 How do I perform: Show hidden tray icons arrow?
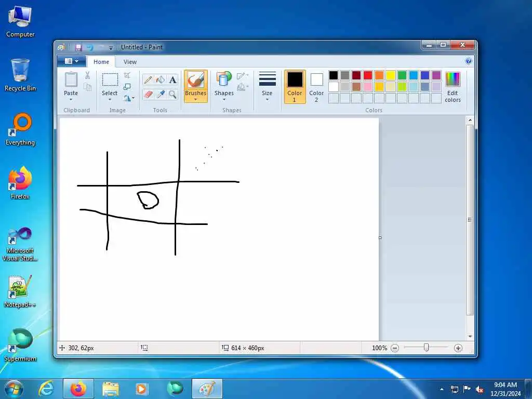tap(442, 389)
